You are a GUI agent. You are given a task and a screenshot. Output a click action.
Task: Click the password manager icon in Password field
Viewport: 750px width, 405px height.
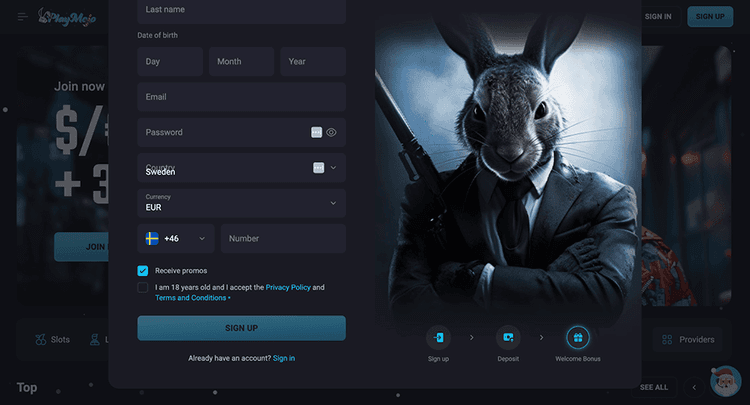click(316, 132)
